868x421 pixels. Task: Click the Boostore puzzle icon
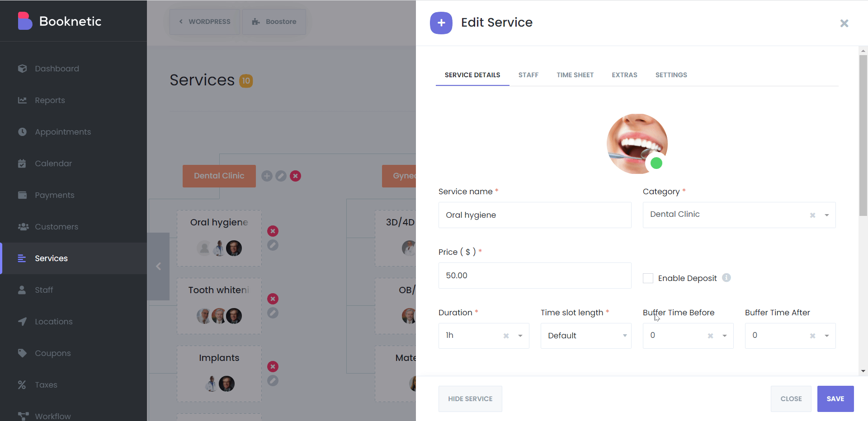point(256,22)
